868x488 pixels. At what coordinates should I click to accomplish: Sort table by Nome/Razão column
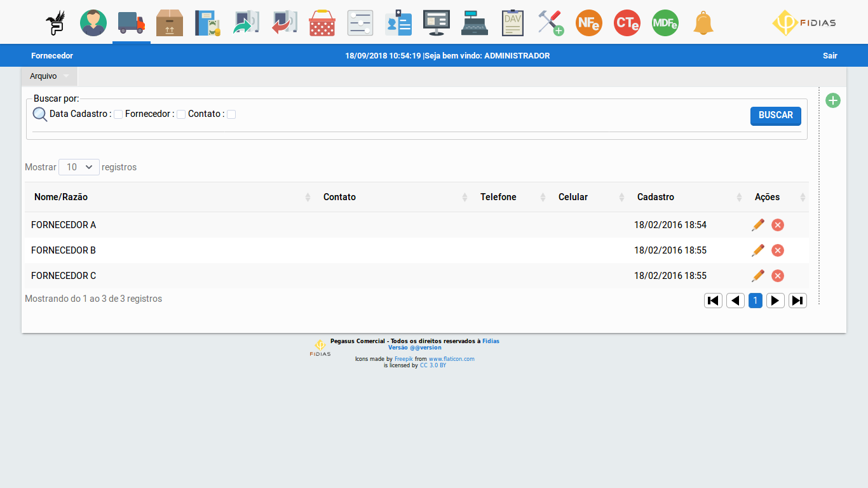pos(61,197)
